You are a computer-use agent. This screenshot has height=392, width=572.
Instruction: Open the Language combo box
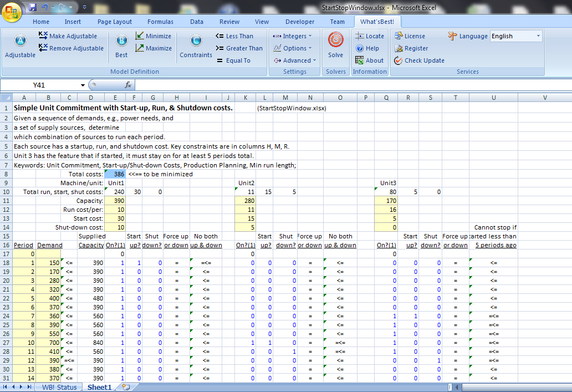516,36
